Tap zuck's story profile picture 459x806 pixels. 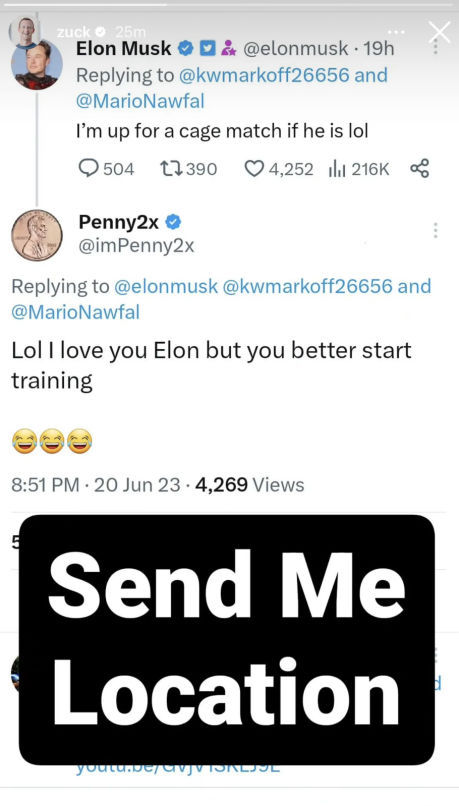click(25, 32)
